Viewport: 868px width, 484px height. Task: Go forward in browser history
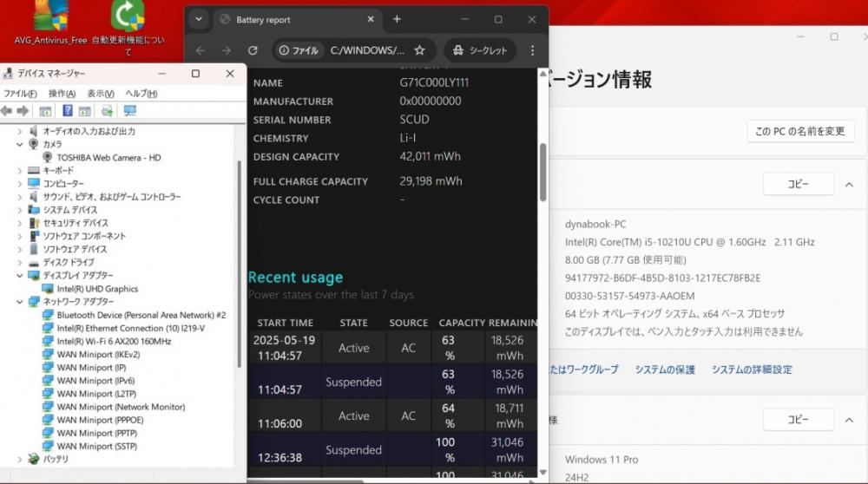(226, 50)
